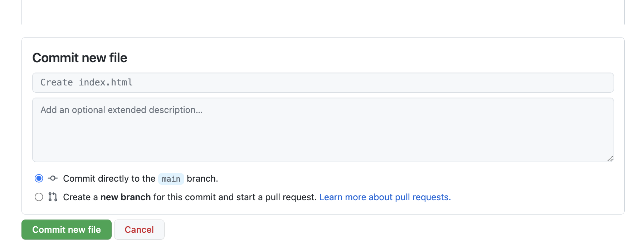Click the word "branch." after the main tag

pyautogui.click(x=202, y=178)
